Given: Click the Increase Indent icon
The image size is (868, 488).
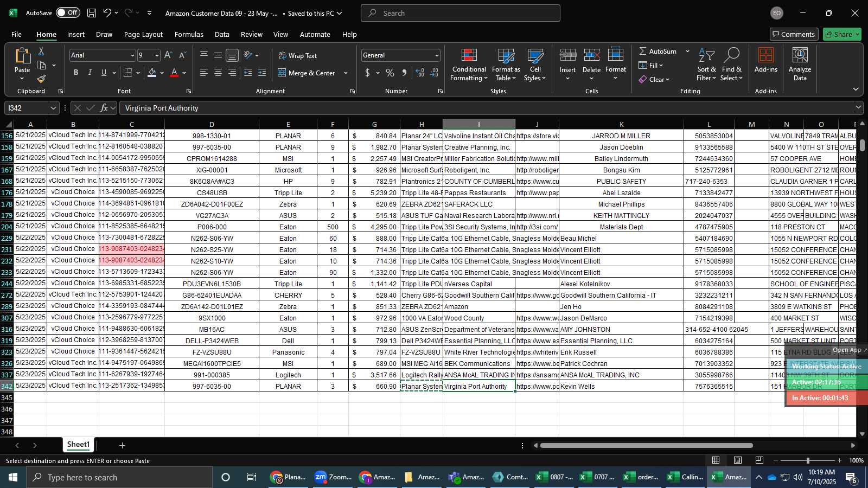Looking at the screenshot, I should tap(262, 73).
